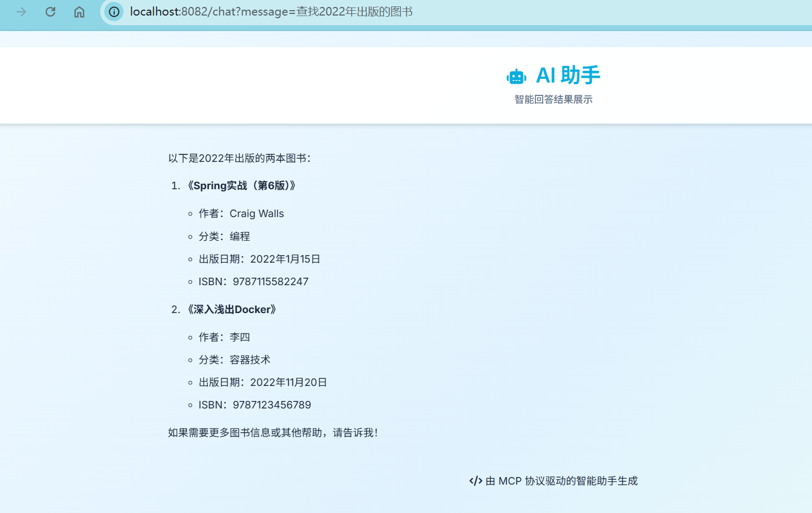Screen dimensions: 812x513
Task: Click the date 2022年1月15日
Action: [285, 259]
